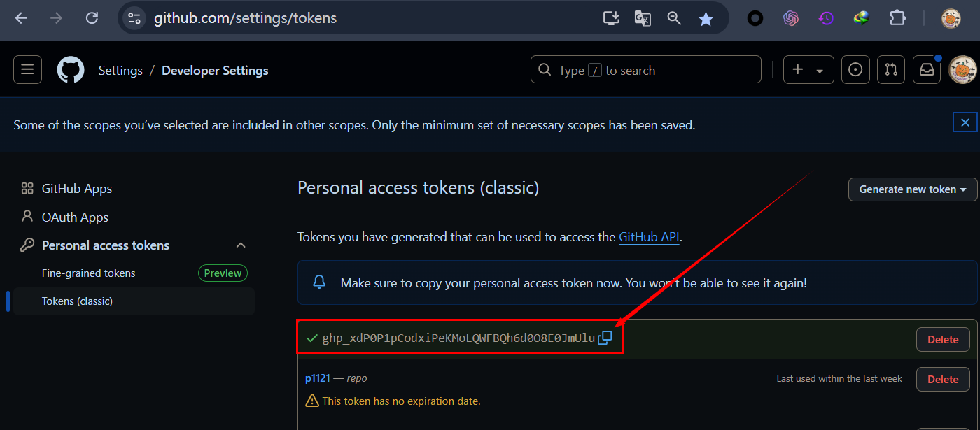Go to OAuth Apps section

[x=75, y=217]
